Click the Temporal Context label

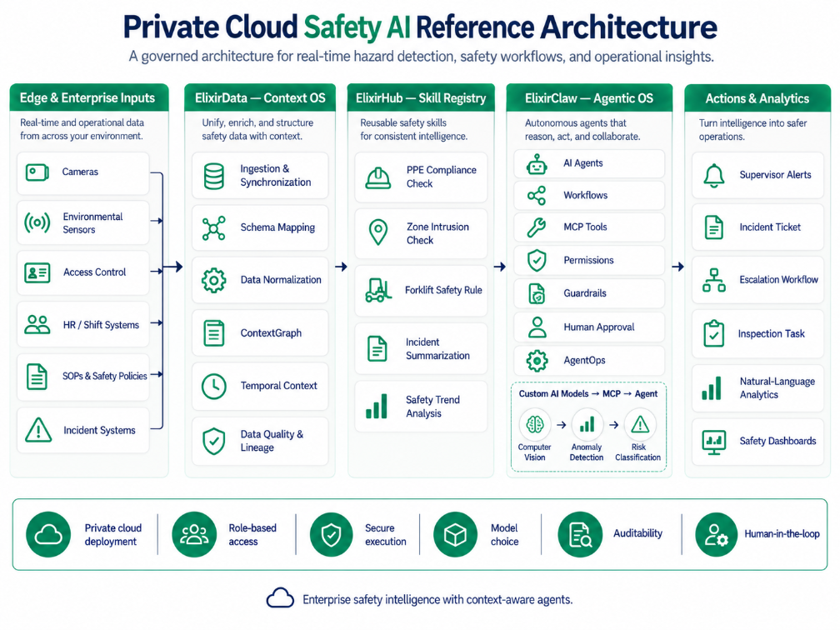coord(278,386)
